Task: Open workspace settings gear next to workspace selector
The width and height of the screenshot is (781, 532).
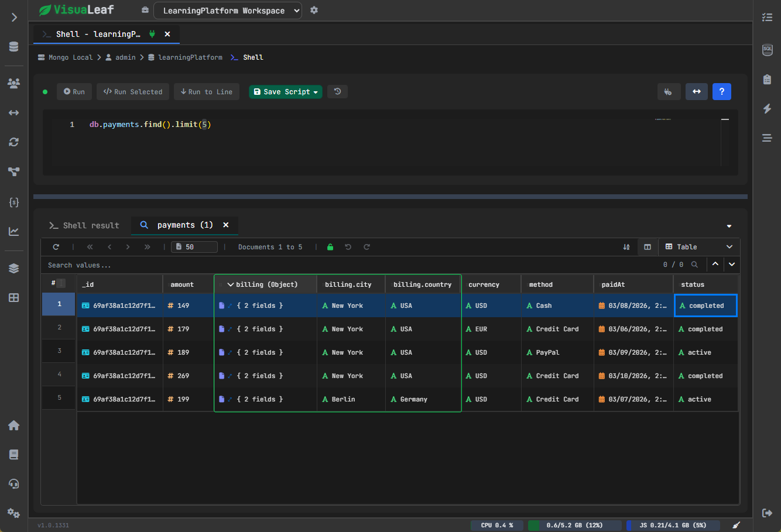Action: (314, 10)
